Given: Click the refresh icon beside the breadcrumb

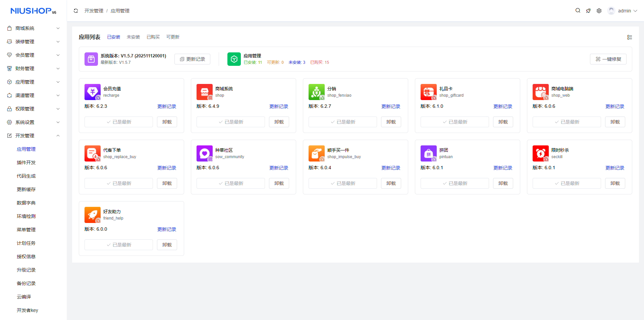Looking at the screenshot, I should coord(76,11).
